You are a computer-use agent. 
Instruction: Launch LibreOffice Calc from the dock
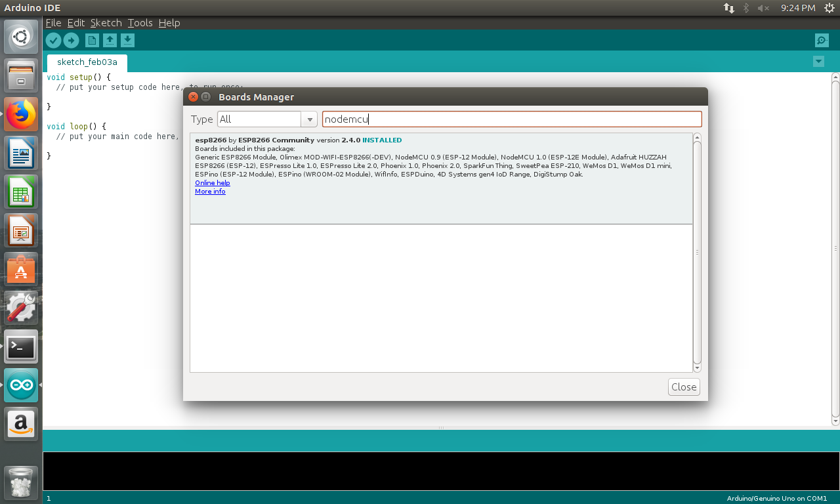21,192
